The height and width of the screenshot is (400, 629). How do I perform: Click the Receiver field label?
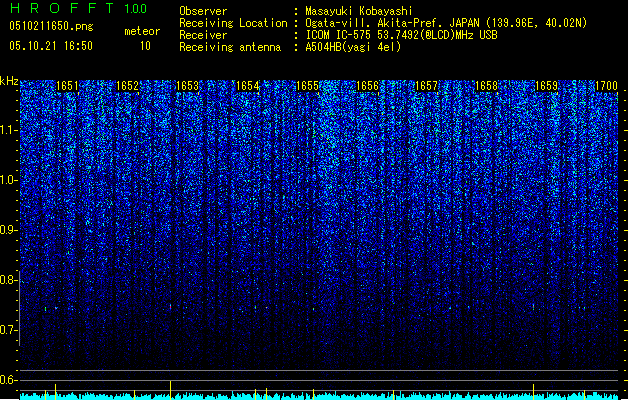[x=203, y=35]
